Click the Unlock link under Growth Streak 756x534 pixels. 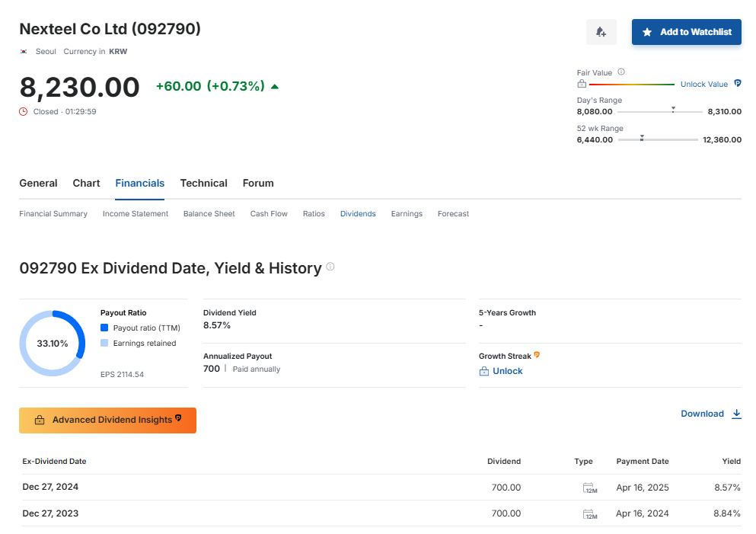coord(507,371)
